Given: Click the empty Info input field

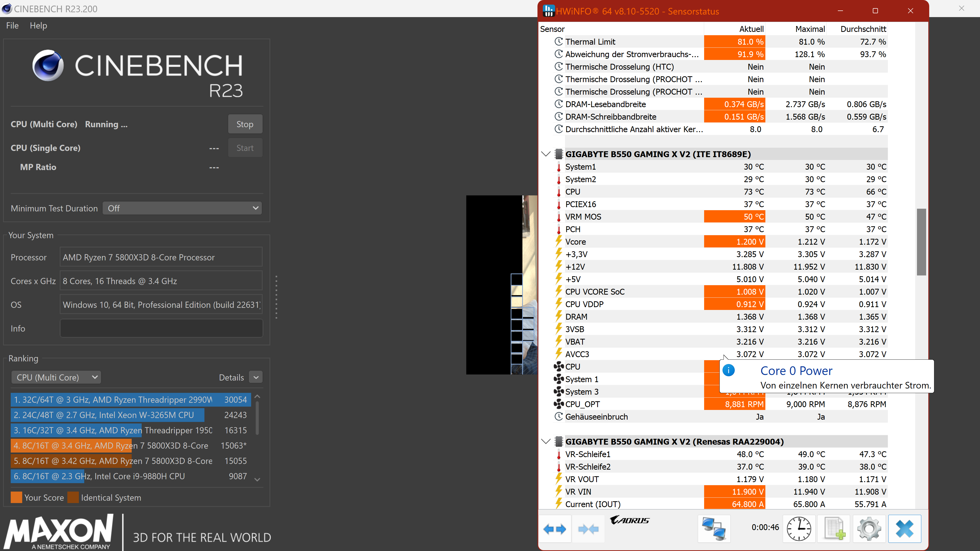Looking at the screenshot, I should (x=161, y=328).
